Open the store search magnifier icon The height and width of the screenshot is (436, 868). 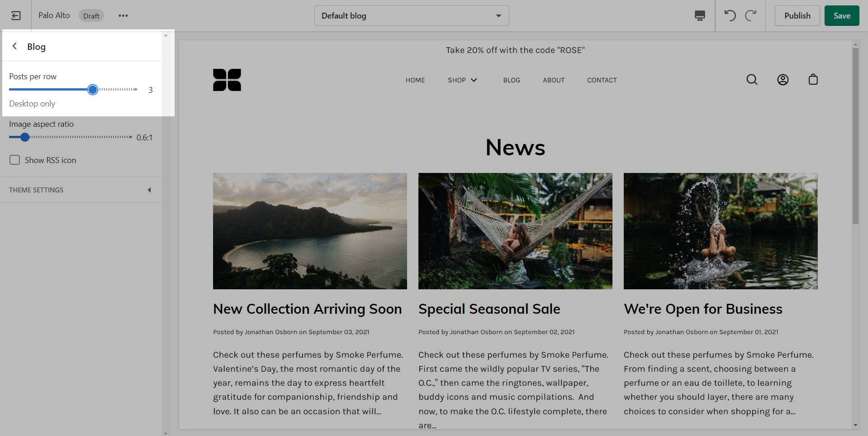click(752, 80)
